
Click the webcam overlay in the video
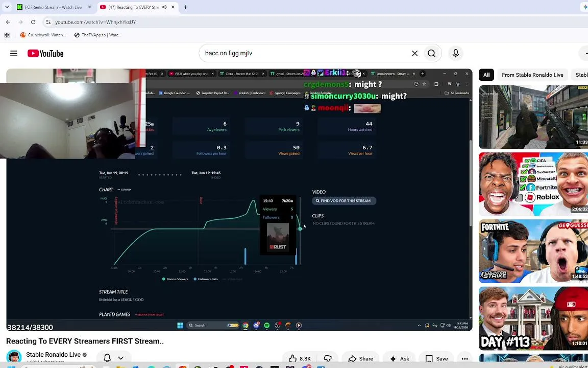[67, 121]
